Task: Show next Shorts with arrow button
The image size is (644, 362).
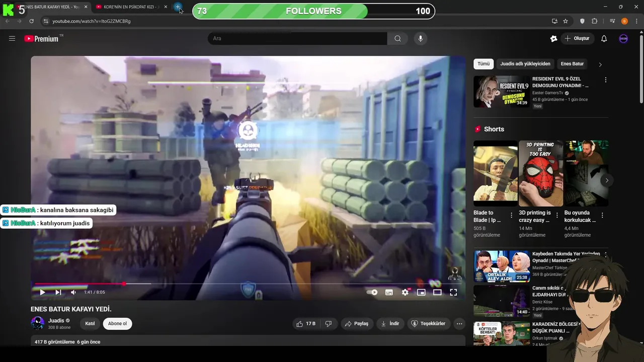Action: click(607, 180)
